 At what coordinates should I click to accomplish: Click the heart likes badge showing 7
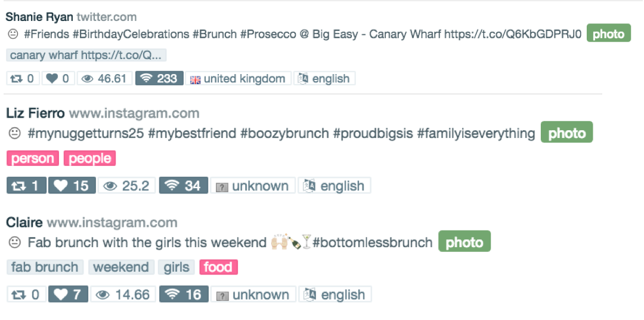tap(68, 294)
